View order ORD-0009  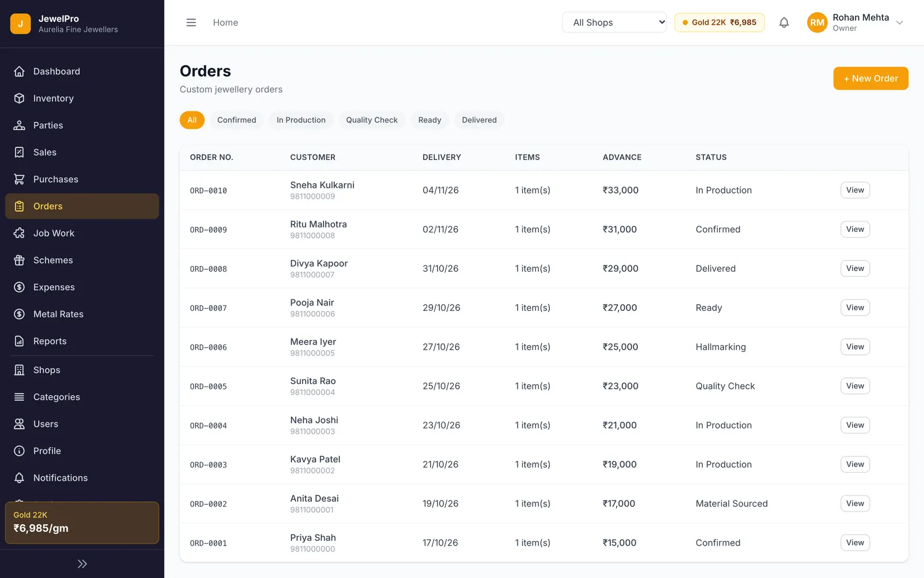[x=855, y=229]
